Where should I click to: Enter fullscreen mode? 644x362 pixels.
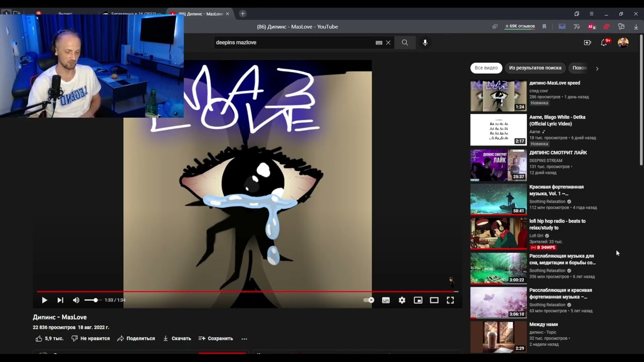450,300
